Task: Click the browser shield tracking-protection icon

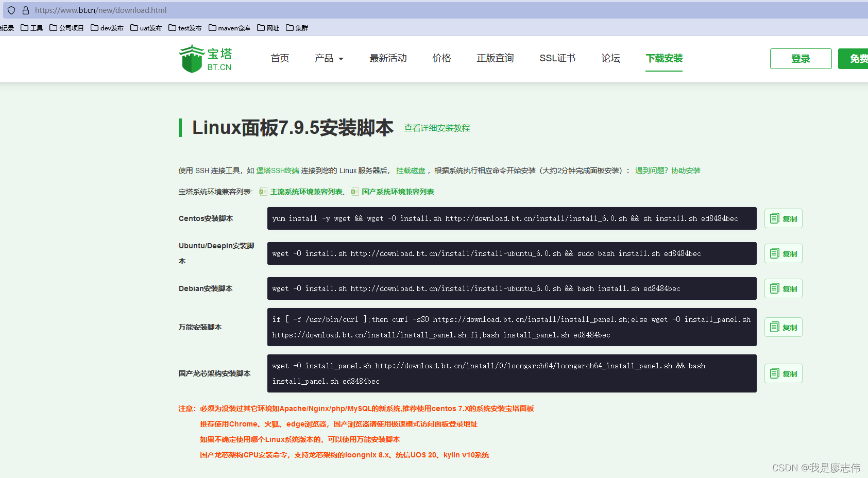Action: 11,10
